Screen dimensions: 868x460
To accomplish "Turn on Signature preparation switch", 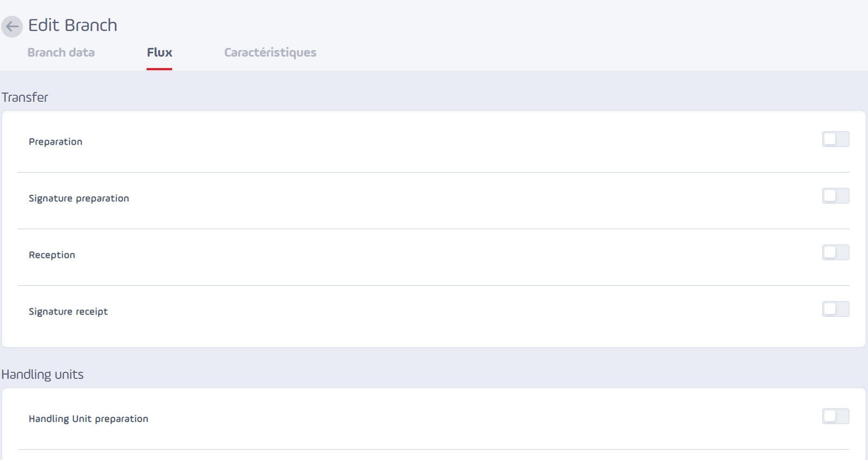I will [x=835, y=196].
